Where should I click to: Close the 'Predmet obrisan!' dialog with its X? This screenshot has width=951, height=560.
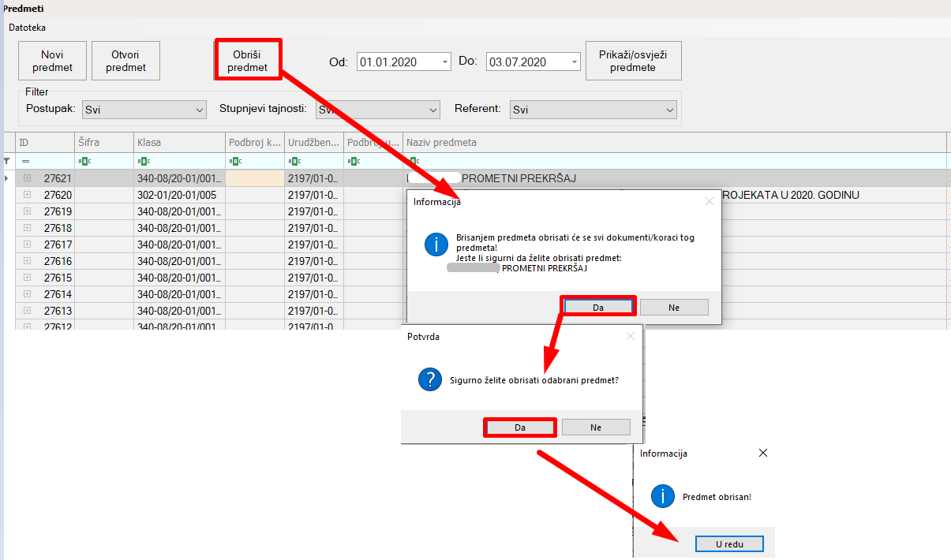coord(762,454)
